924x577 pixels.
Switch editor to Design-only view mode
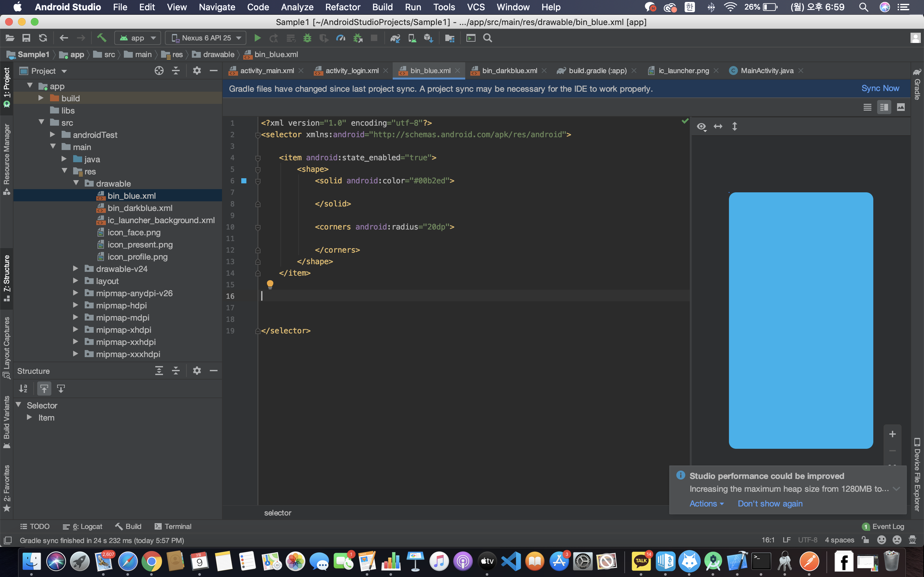click(901, 107)
